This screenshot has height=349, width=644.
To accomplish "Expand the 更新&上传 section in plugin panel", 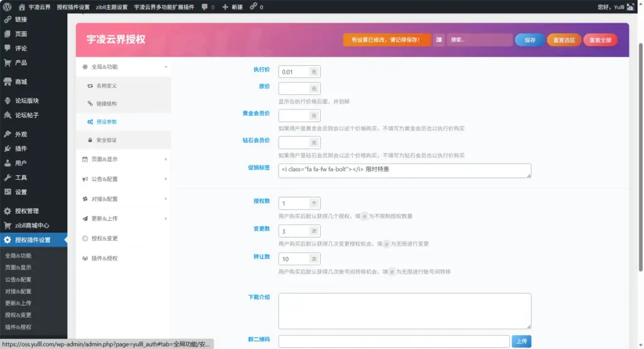I will point(123,218).
